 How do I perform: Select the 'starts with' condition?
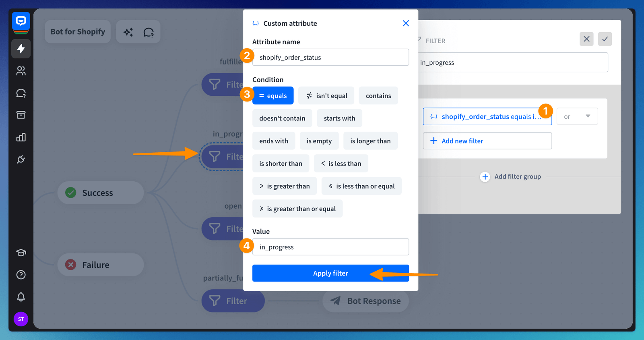tap(339, 118)
